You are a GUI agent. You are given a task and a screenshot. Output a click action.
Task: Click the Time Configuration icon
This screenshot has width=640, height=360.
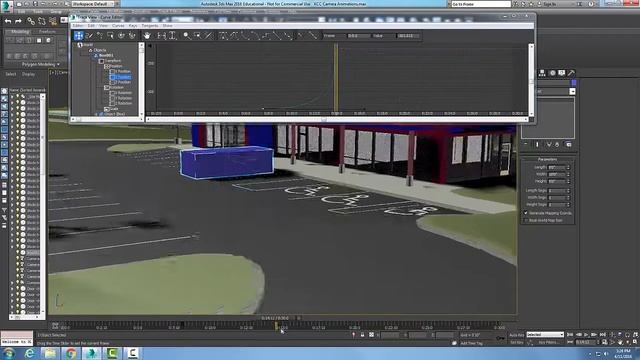(x=605, y=342)
